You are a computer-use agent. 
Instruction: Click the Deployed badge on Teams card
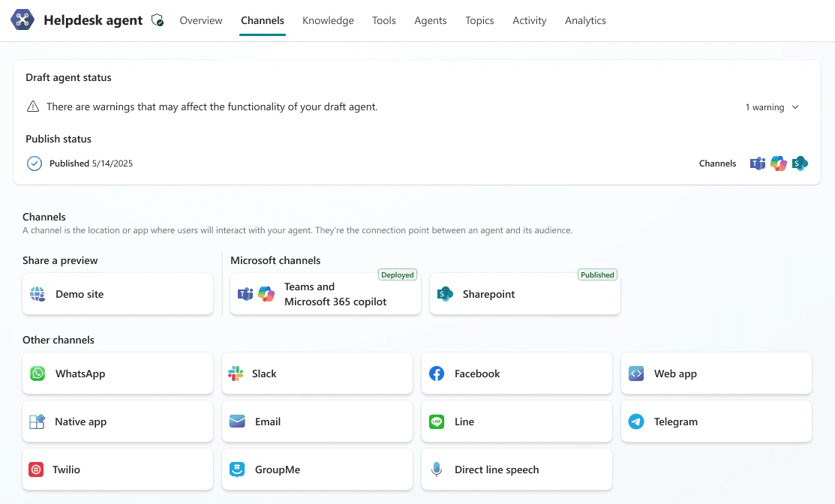pos(398,274)
